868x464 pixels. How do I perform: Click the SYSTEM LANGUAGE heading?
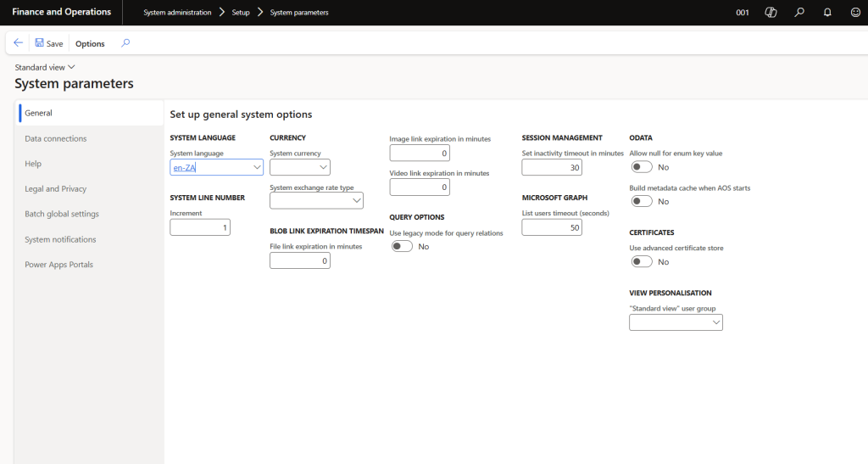[203, 137]
